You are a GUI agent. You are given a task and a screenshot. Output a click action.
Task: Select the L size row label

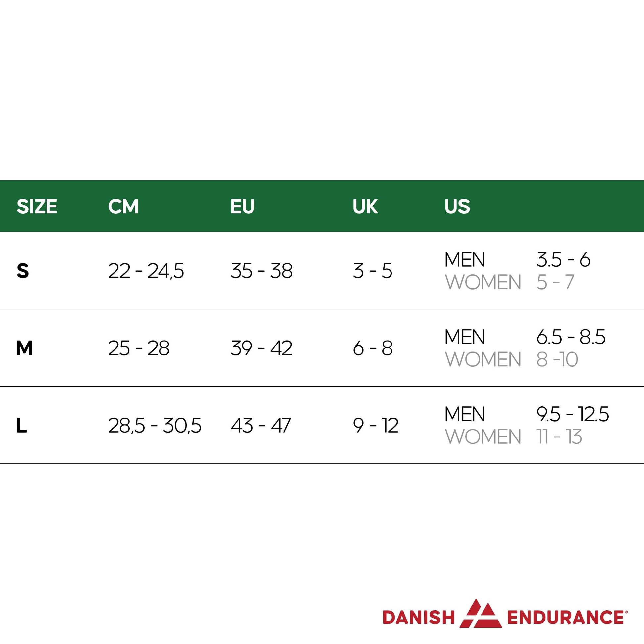click(x=22, y=425)
